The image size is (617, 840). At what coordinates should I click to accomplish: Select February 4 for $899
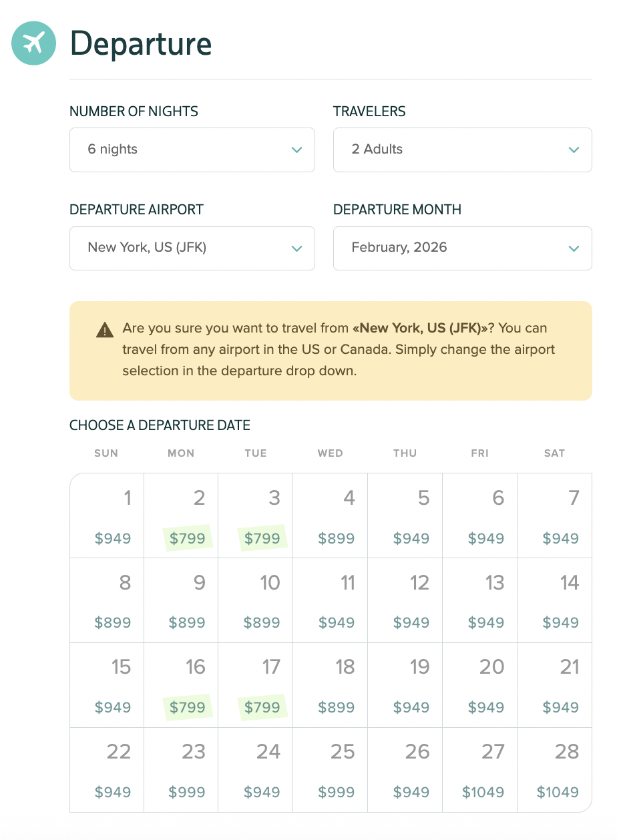tap(331, 516)
